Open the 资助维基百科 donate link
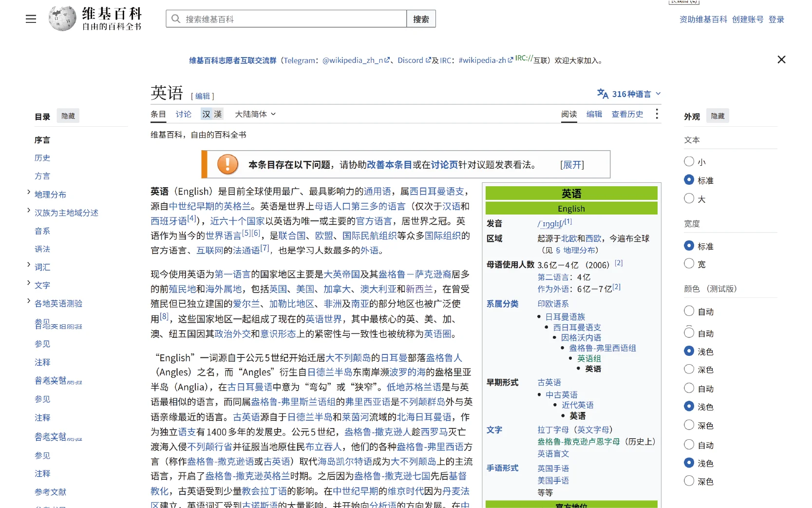812x508 pixels. coord(703,20)
